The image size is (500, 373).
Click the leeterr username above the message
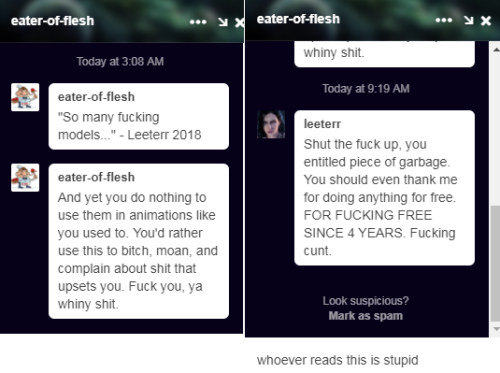pyautogui.click(x=322, y=124)
